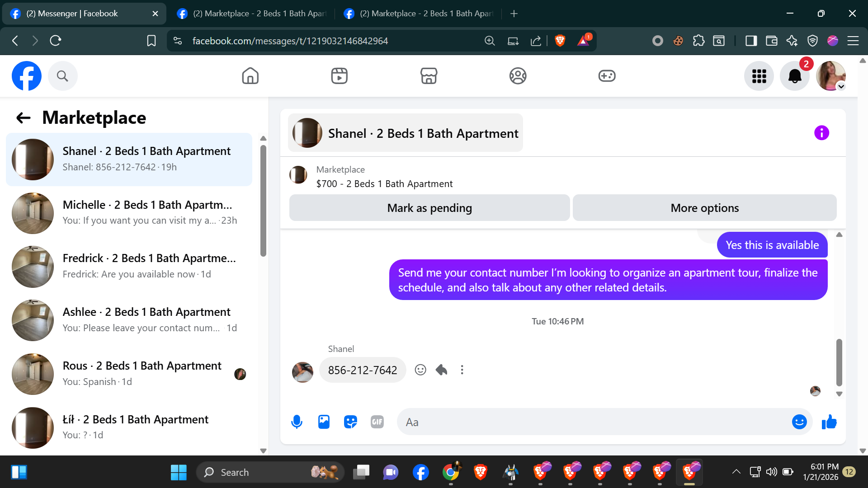
Task: Expand the More options listing menu
Action: click(x=704, y=208)
